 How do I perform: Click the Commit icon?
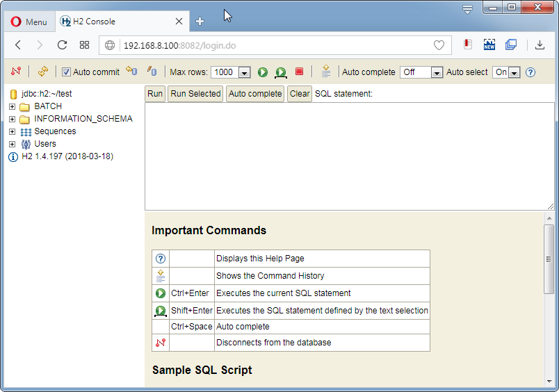pos(152,72)
